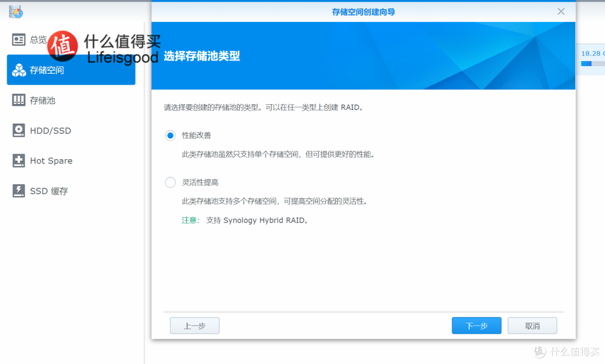
Task: Click the 总览 overview icon in sidebar
Action: [18, 40]
